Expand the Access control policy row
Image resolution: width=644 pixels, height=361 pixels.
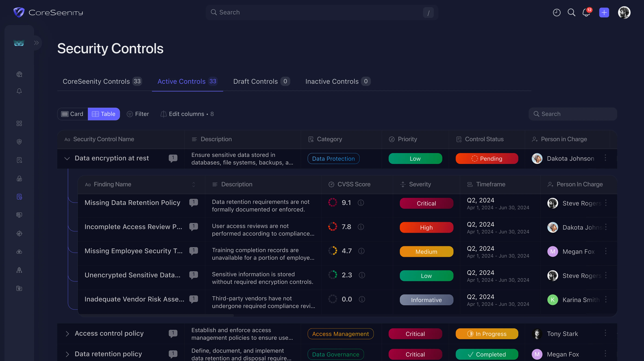point(67,334)
